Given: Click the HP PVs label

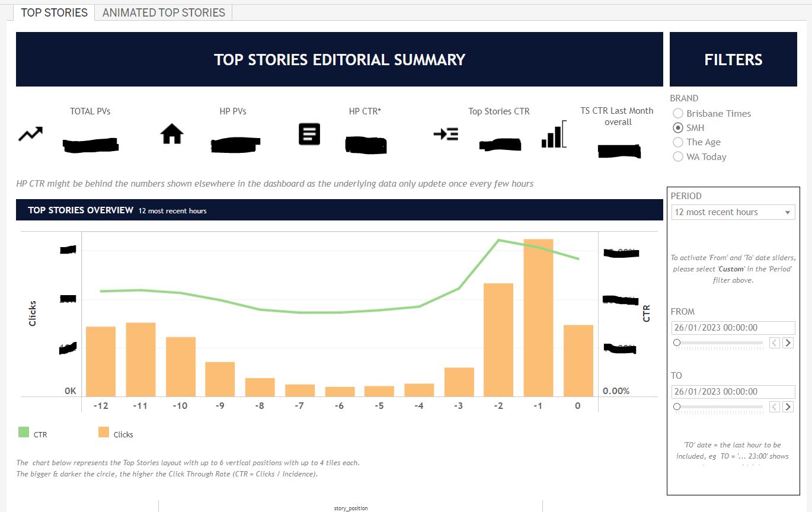Looking at the screenshot, I should [x=233, y=111].
